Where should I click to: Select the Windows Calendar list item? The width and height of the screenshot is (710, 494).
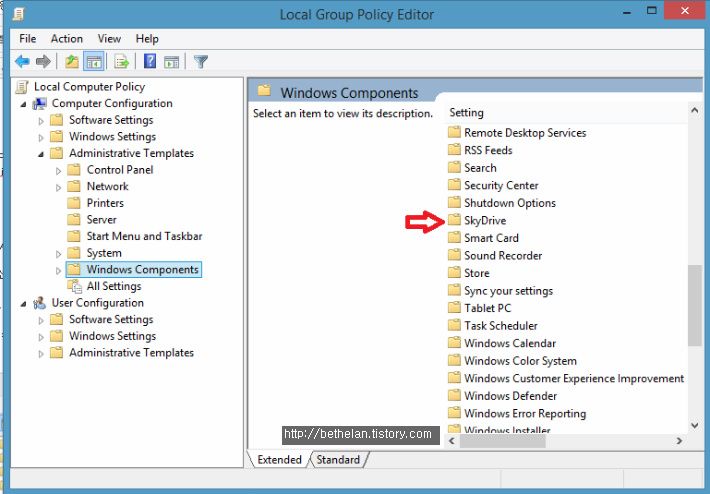(510, 343)
